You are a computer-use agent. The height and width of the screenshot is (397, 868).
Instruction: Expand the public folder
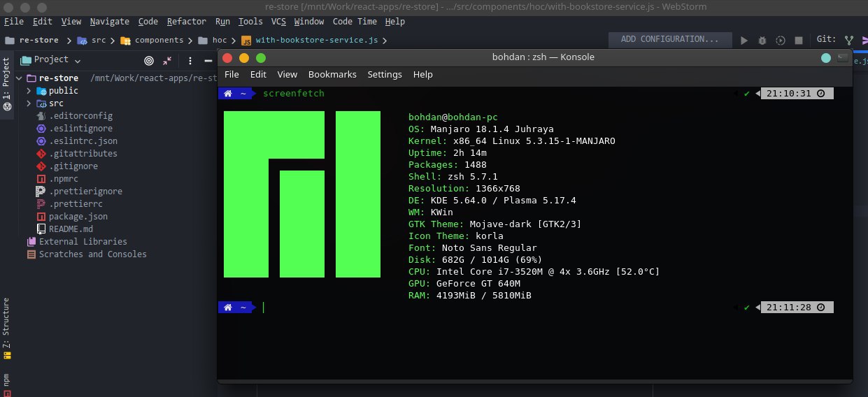29,91
